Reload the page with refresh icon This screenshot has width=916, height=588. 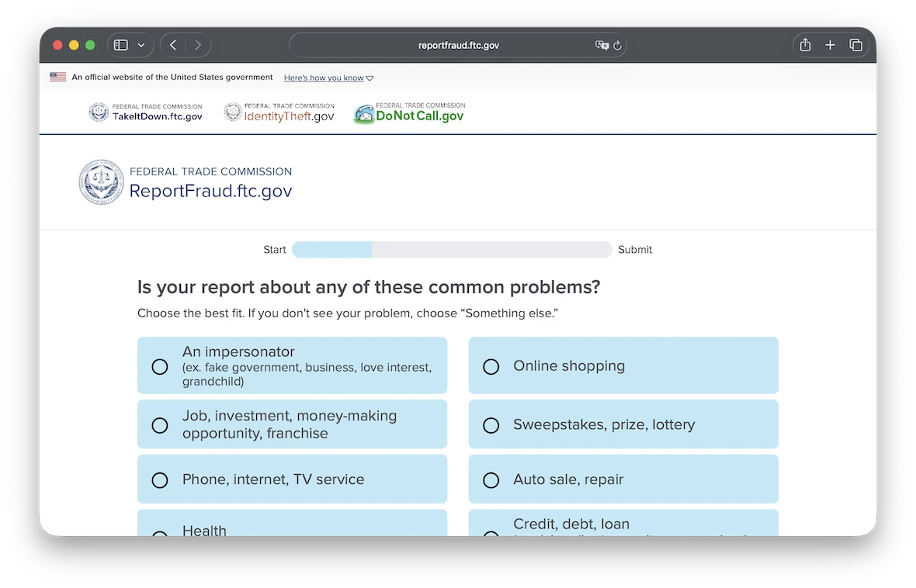[x=617, y=45]
